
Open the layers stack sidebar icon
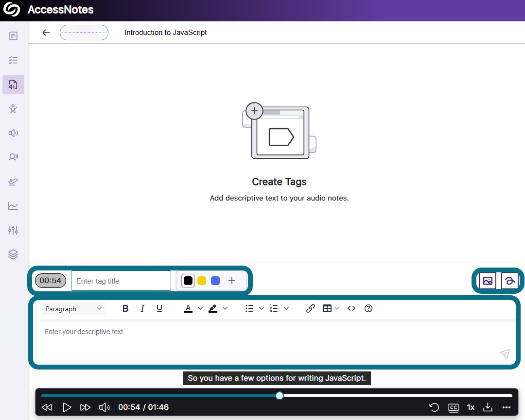click(14, 254)
